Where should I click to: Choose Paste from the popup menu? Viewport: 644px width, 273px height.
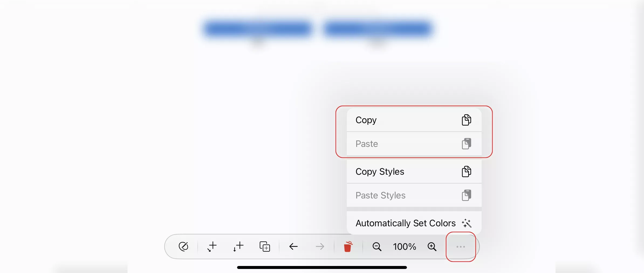tap(414, 144)
